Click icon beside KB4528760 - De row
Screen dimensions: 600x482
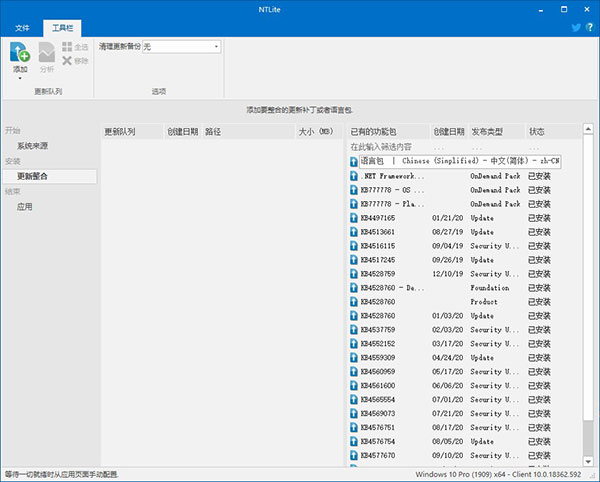coord(354,288)
